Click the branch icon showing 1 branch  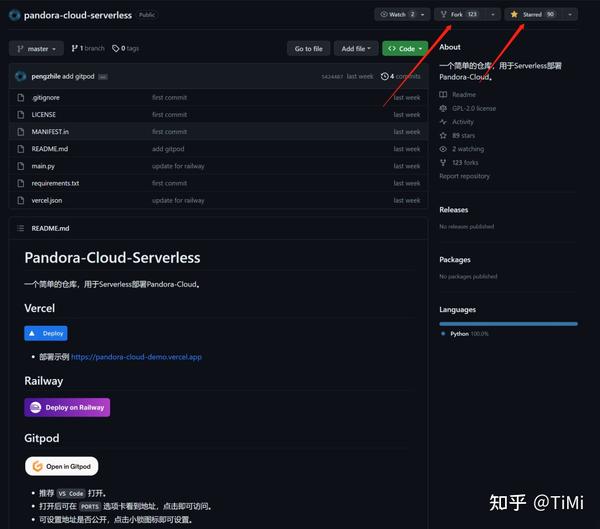click(75, 48)
